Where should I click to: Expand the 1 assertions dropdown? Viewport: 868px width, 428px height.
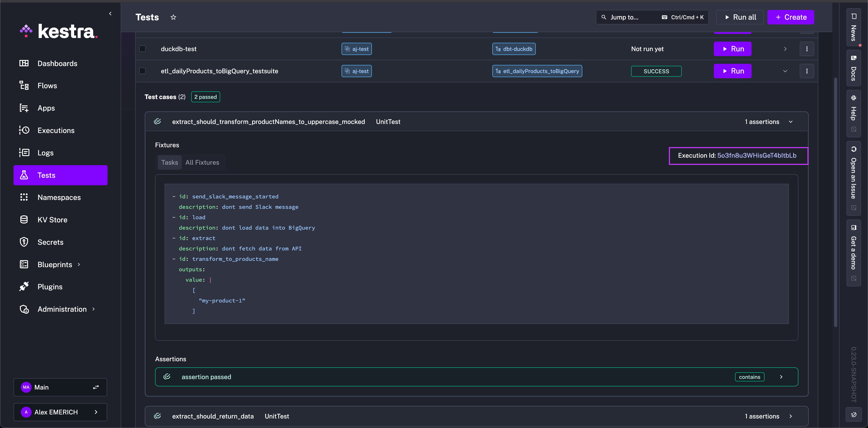coord(791,122)
